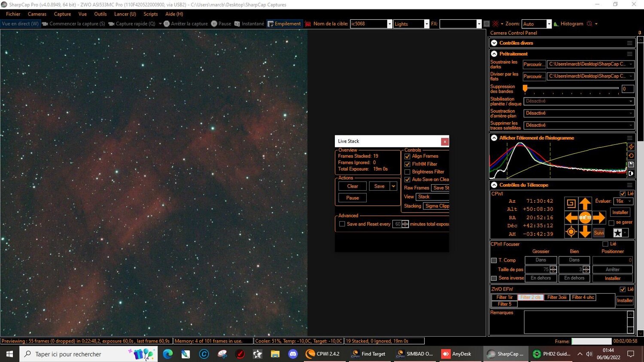Open the Outils menu
The width and height of the screenshot is (644, 362).
100,14
